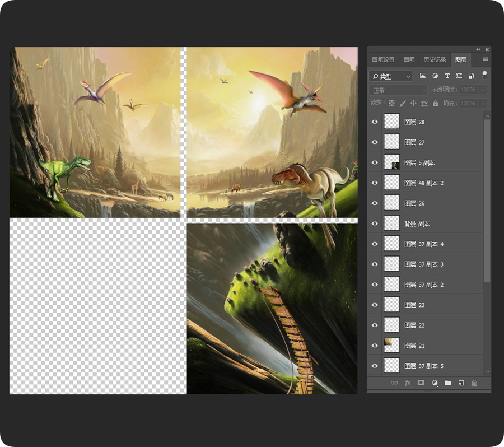Switch to the 画笔 tab
This screenshot has width=504, height=447.
point(409,59)
